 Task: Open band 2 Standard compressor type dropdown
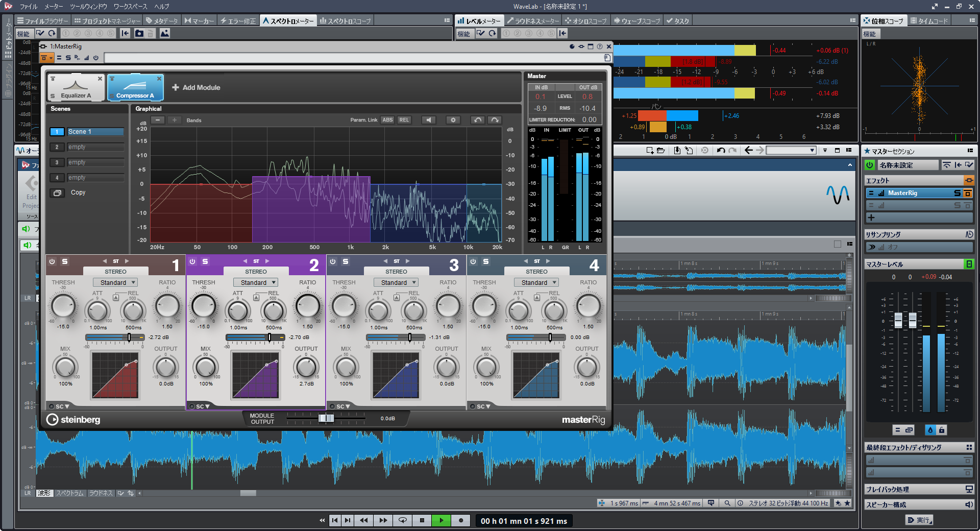pos(256,282)
